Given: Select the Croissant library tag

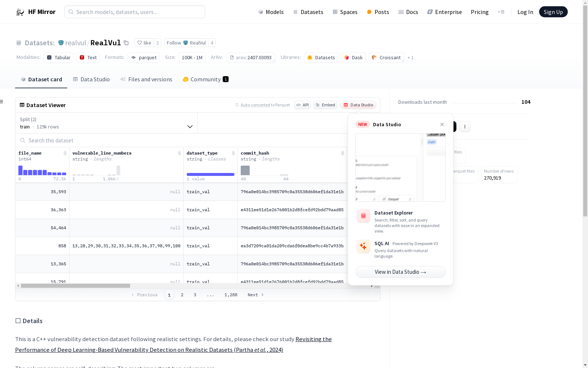Looking at the screenshot, I should pos(386,57).
